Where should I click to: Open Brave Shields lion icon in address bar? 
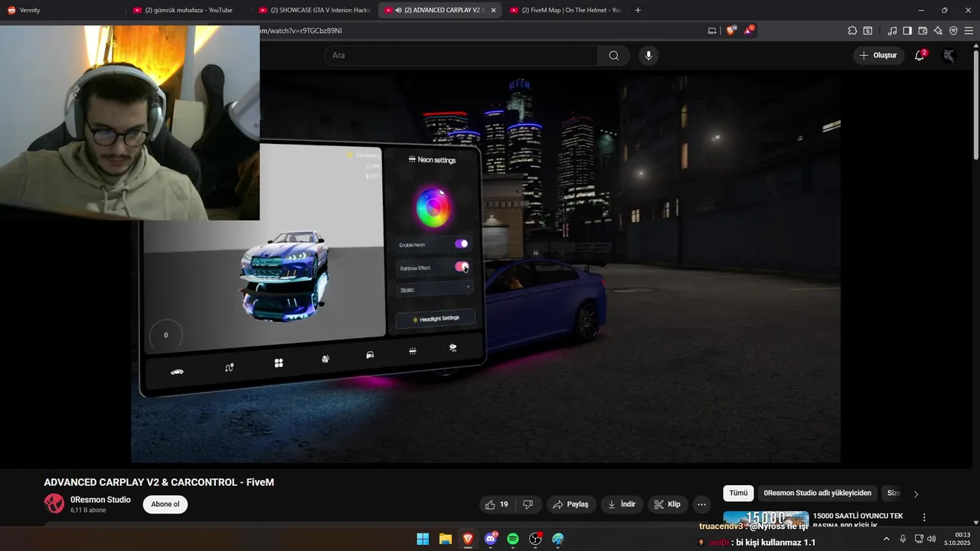click(730, 31)
